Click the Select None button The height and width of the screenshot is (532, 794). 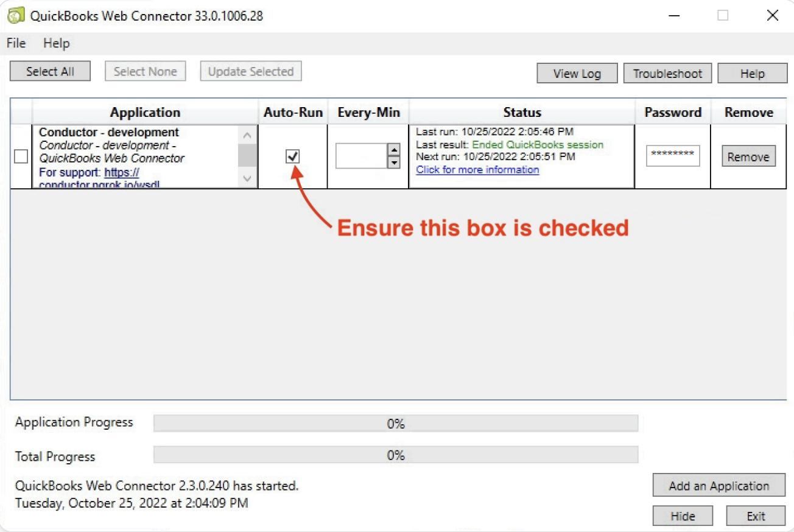point(146,71)
